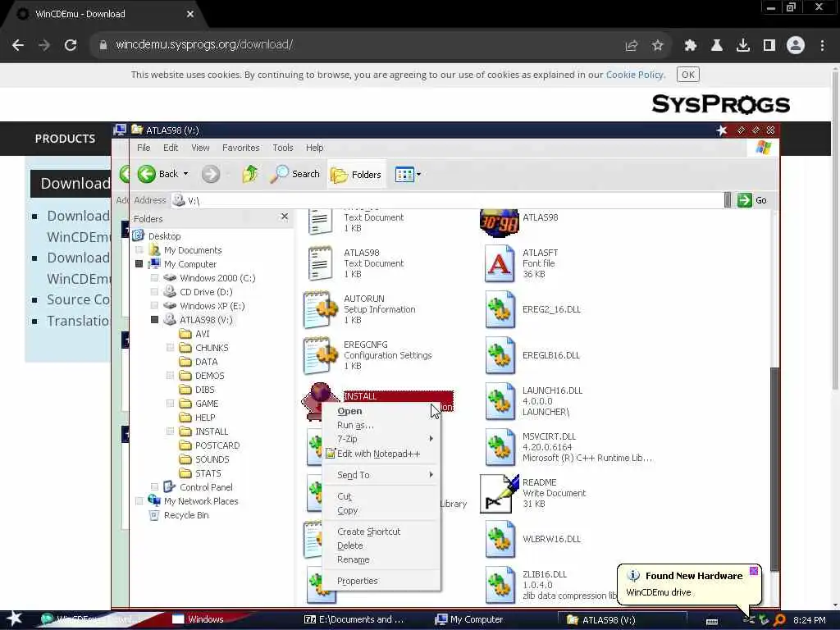This screenshot has width=840, height=630.
Task: Open the Edit menu
Action: [x=171, y=148]
